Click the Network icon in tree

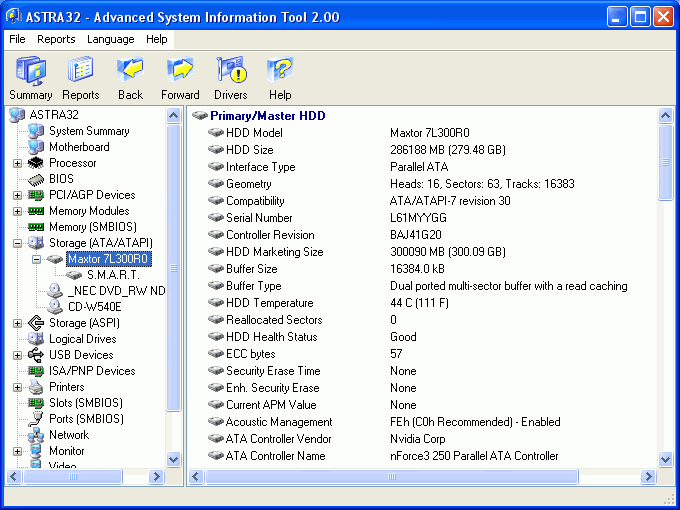(36, 435)
